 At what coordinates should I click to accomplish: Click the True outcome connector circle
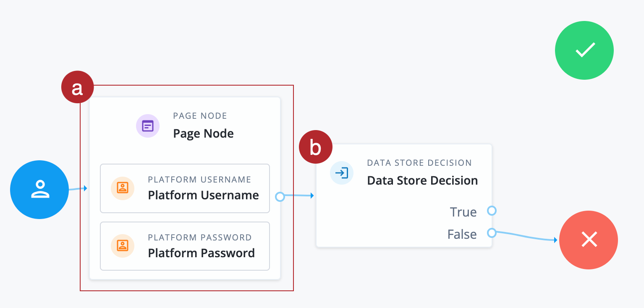point(492,211)
